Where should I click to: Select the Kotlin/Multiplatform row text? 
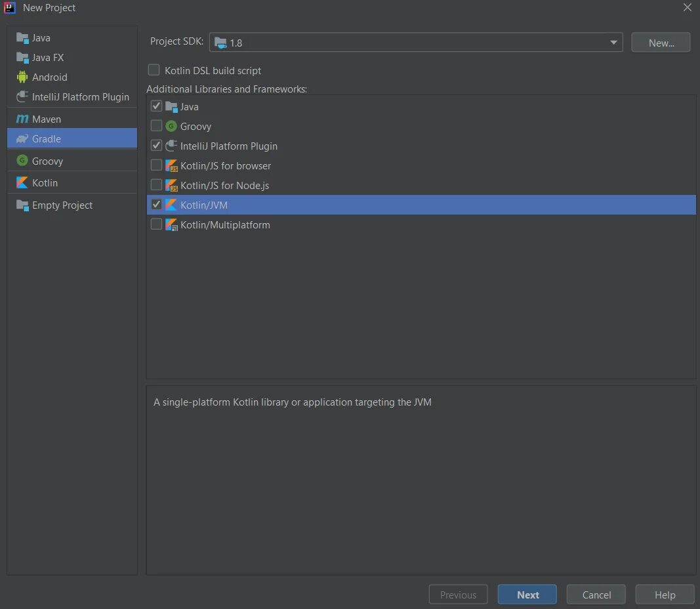(225, 225)
